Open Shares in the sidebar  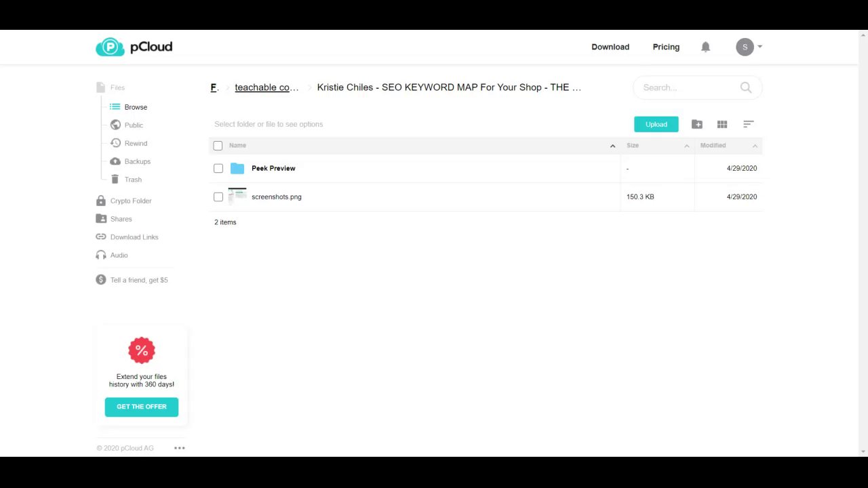pyautogui.click(x=121, y=219)
